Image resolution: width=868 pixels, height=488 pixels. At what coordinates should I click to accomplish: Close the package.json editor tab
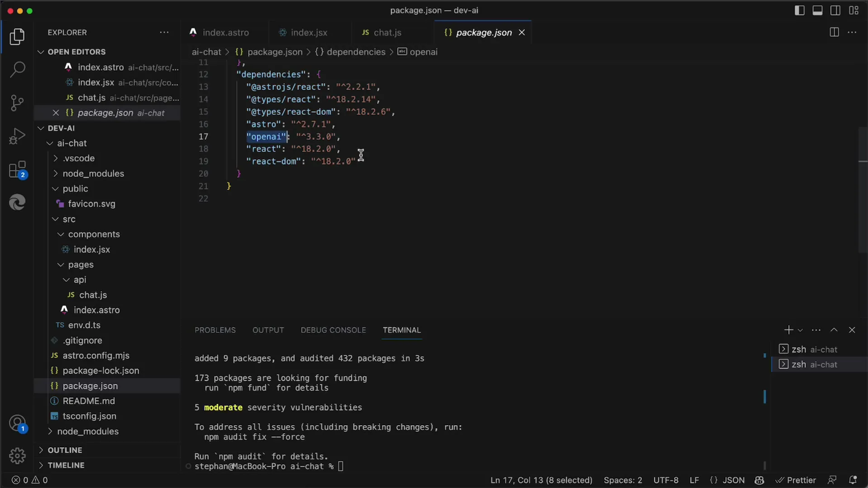[x=522, y=33]
